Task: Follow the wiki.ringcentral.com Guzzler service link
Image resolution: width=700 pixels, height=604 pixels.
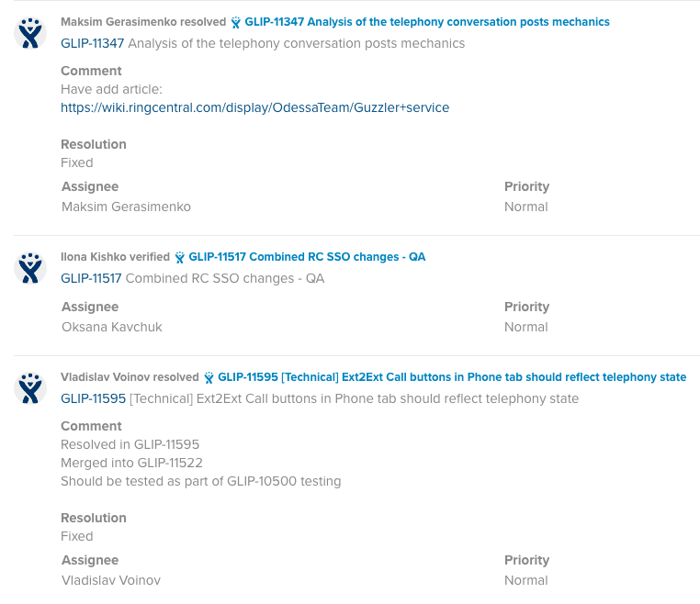Action: 254,107
